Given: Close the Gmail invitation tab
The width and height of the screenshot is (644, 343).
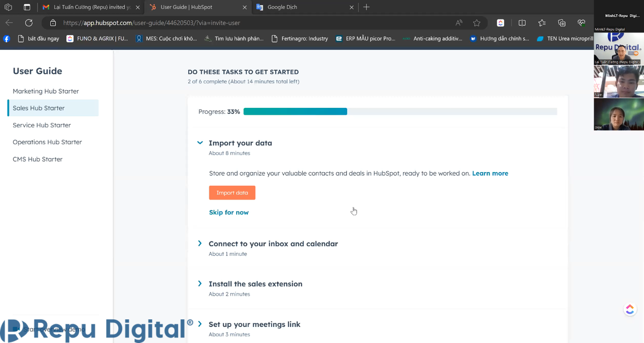Looking at the screenshot, I should (138, 7).
